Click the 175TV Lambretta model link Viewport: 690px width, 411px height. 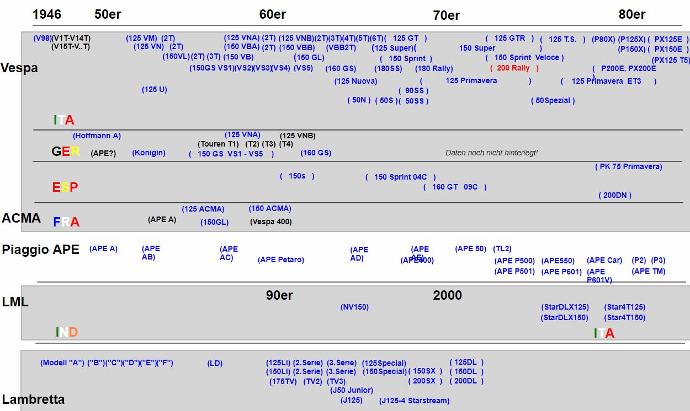tap(281, 381)
